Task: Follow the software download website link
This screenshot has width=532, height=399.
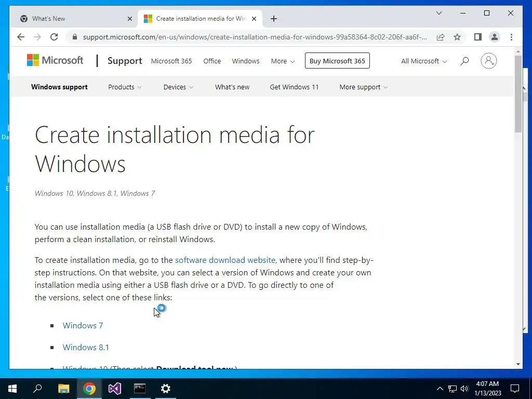Action: (x=225, y=260)
